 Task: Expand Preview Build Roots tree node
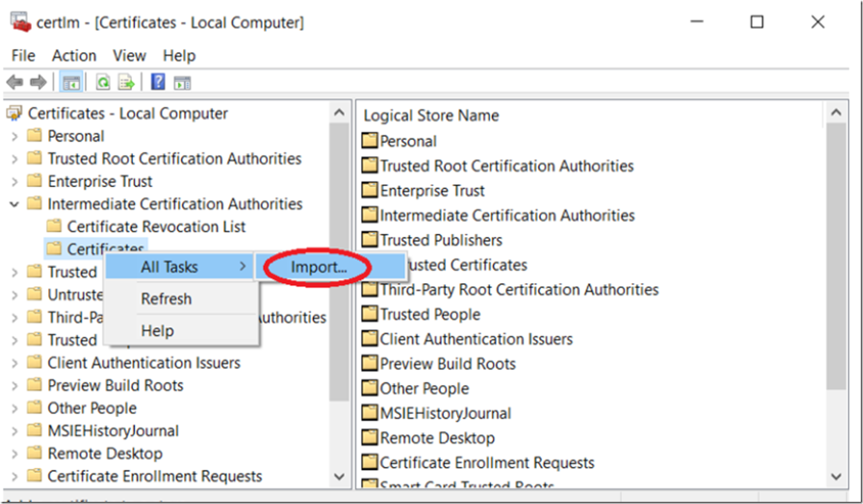15,386
